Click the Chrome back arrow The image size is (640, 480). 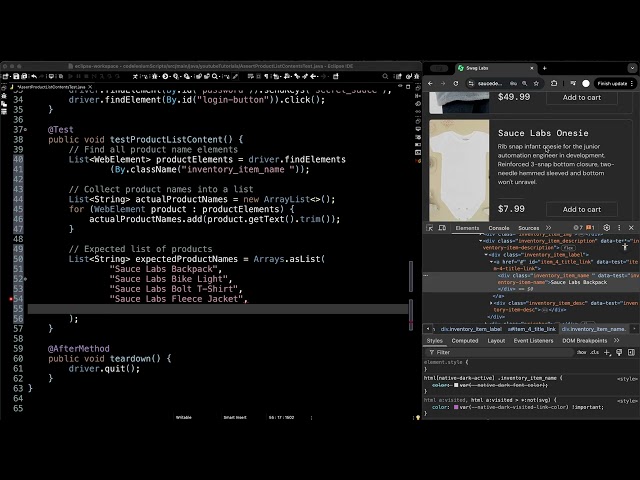click(430, 83)
